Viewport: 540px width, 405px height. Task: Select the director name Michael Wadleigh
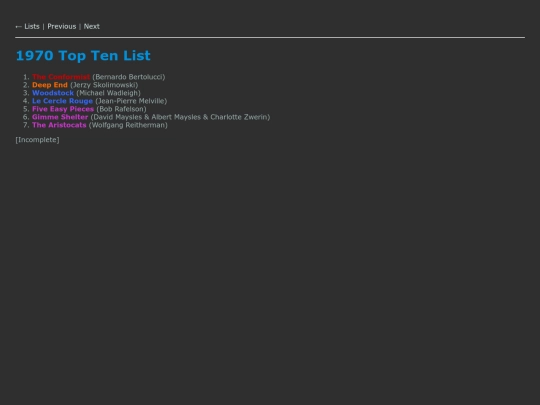[108, 93]
